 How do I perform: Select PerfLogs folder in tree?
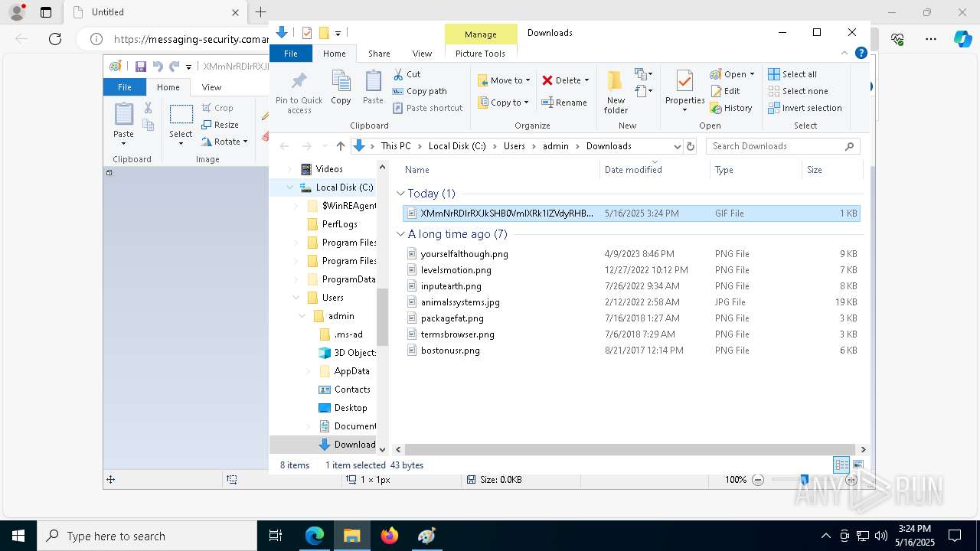coord(339,224)
